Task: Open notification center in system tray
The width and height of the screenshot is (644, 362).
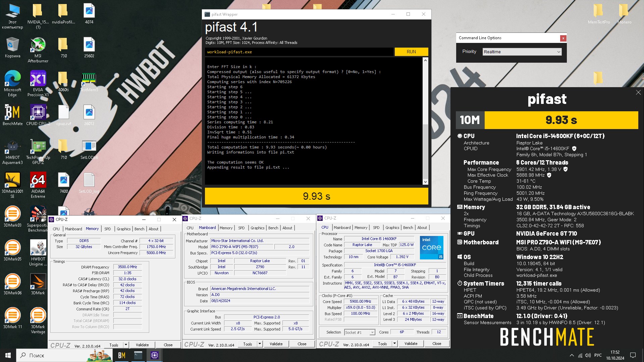Action: (x=633, y=355)
